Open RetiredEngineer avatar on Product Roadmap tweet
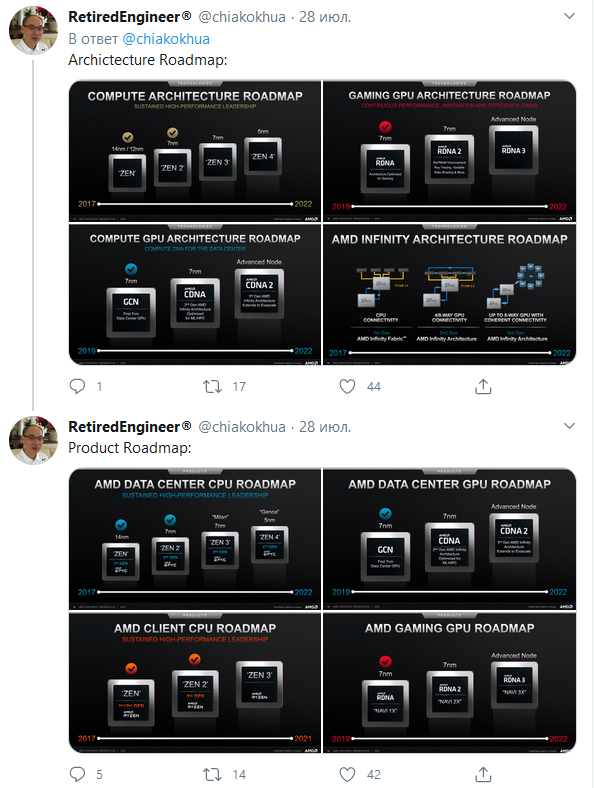Viewport: 594px width, 788px height. (33, 440)
